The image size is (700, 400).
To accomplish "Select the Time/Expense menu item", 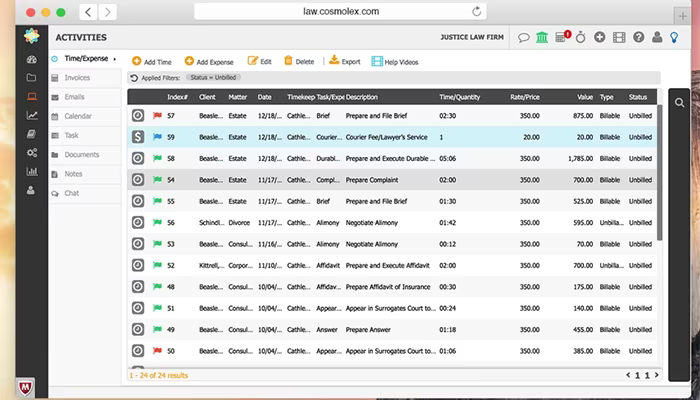I will [86, 58].
